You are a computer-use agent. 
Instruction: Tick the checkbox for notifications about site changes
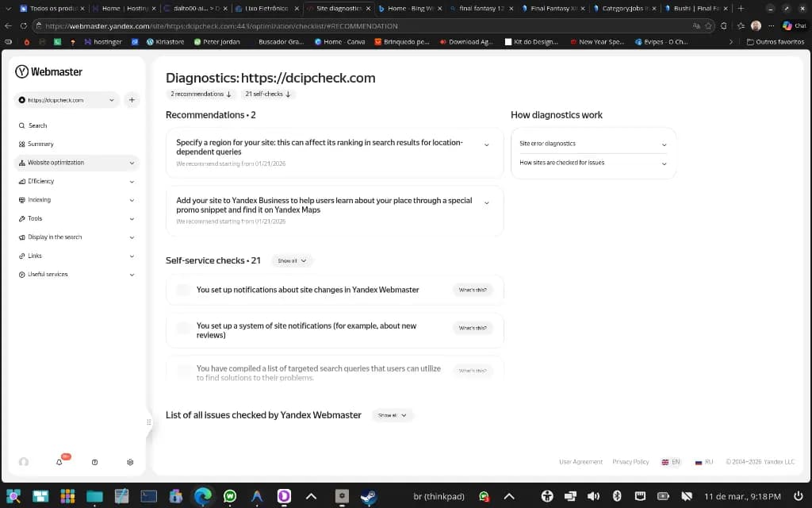[183, 291]
